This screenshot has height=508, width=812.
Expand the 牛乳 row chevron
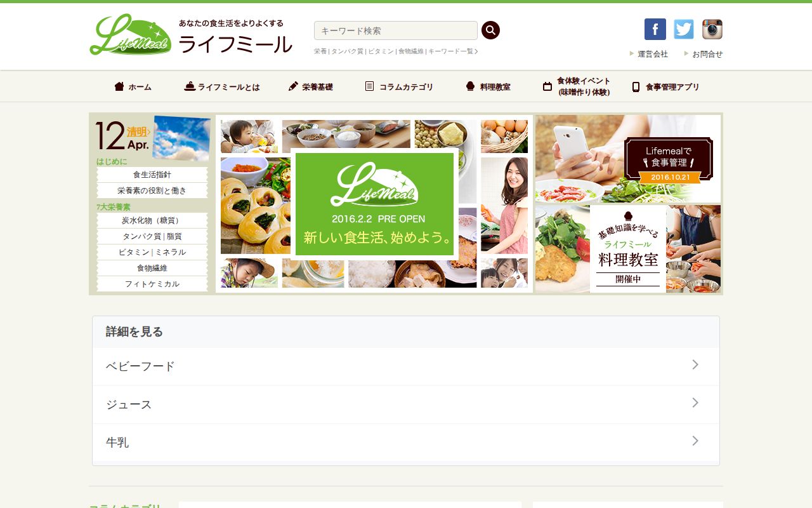coord(695,441)
